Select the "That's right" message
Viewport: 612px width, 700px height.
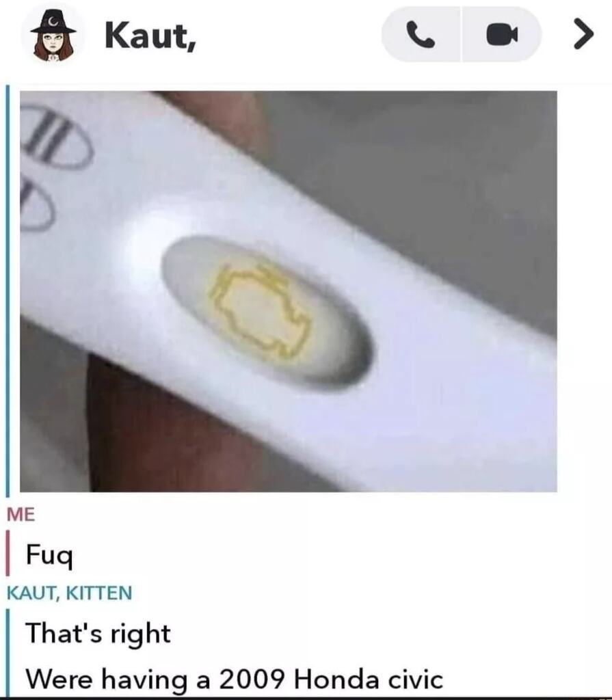click(98, 634)
